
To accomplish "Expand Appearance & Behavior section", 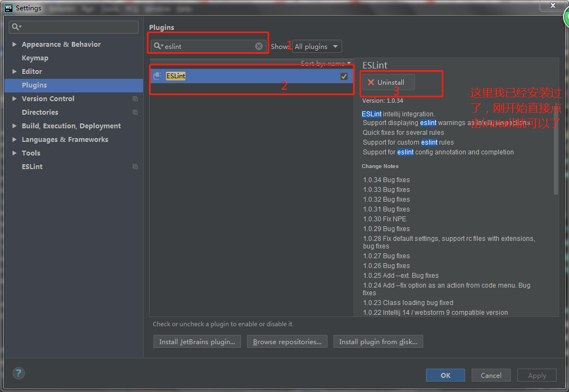I will click(15, 44).
